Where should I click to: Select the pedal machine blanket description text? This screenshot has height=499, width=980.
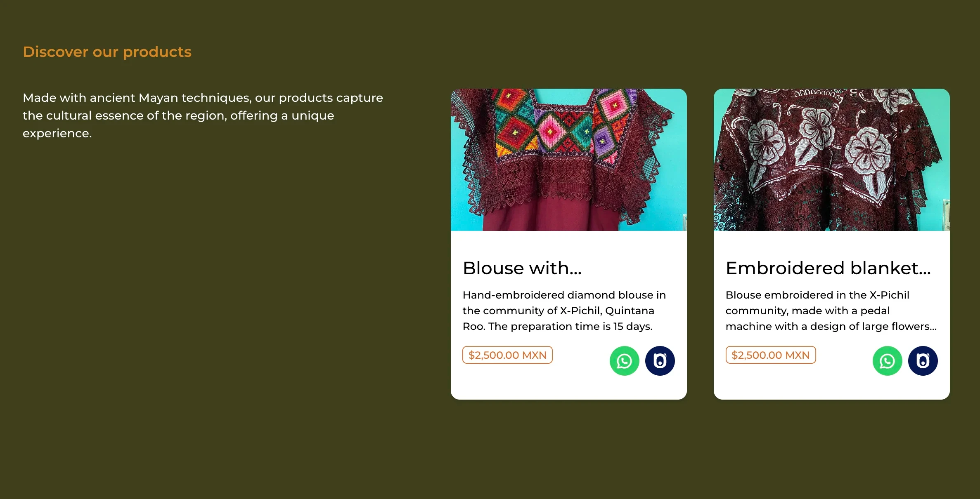(831, 311)
